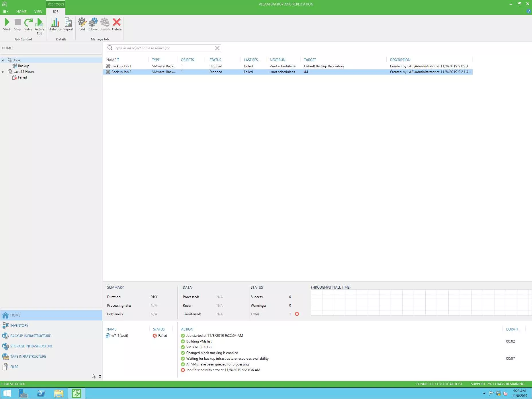Open PowerShell from the taskbar
The image size is (532, 399).
[41, 393]
